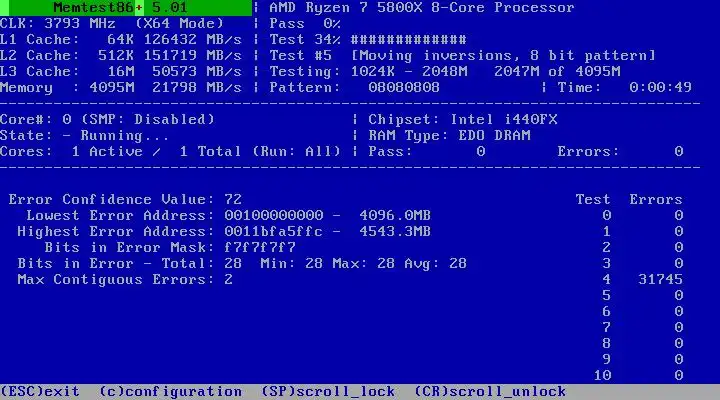Click the 4096.0MB lowest address size
Image resolution: width=720 pixels, height=400 pixels.
(x=395, y=215)
